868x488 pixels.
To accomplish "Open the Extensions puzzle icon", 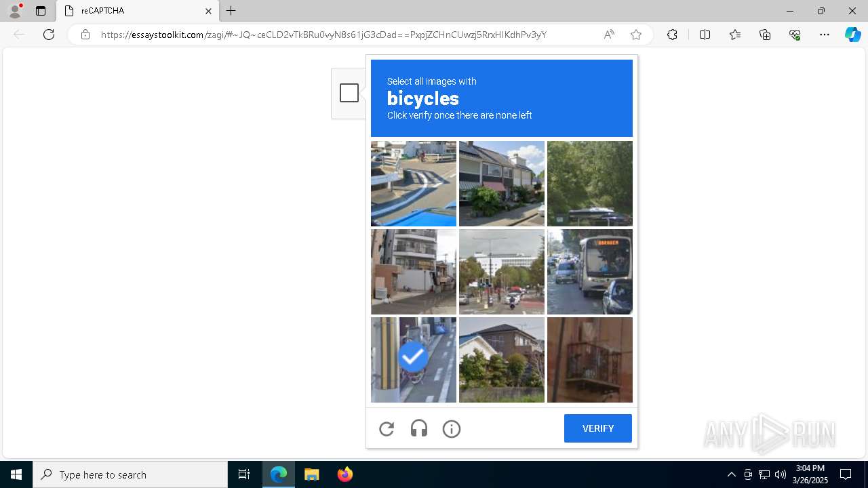I will [x=672, y=35].
